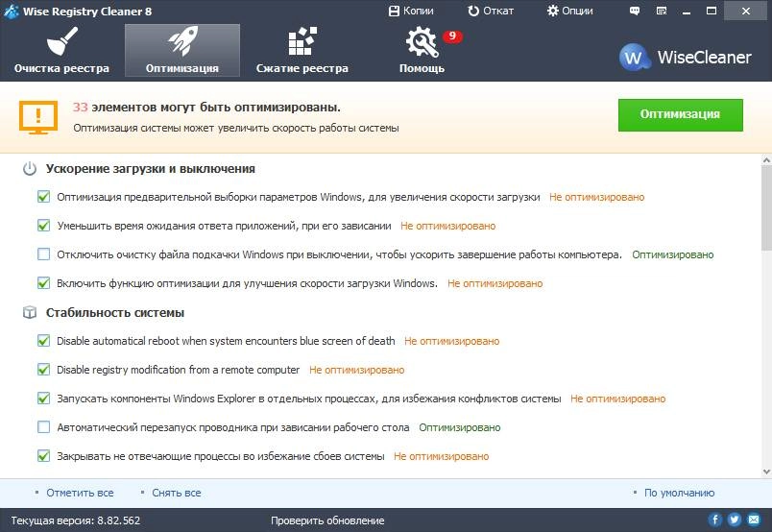This screenshot has height=532, width=772.
Task: Click Отметить все link
Action: 80,493
